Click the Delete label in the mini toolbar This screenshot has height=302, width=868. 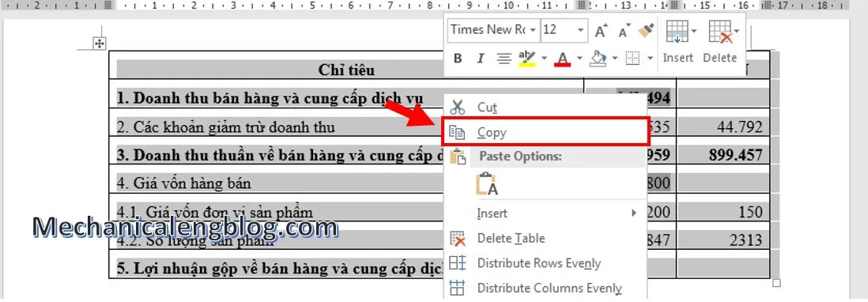click(719, 58)
